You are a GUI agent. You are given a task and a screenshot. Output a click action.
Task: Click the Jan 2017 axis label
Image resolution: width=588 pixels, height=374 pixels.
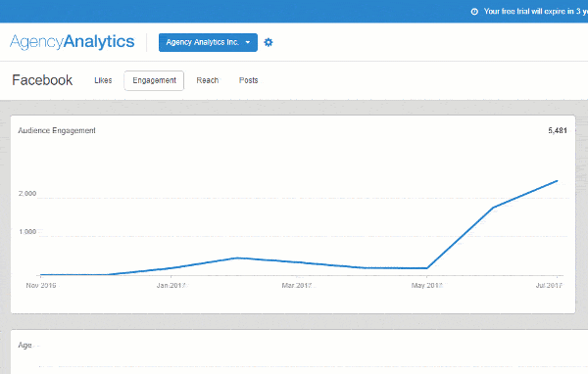pyautogui.click(x=171, y=286)
